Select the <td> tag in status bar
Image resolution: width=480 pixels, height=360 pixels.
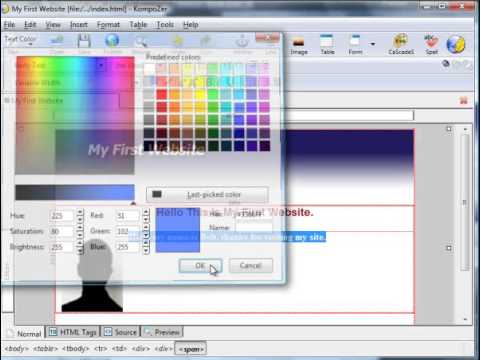(119, 349)
